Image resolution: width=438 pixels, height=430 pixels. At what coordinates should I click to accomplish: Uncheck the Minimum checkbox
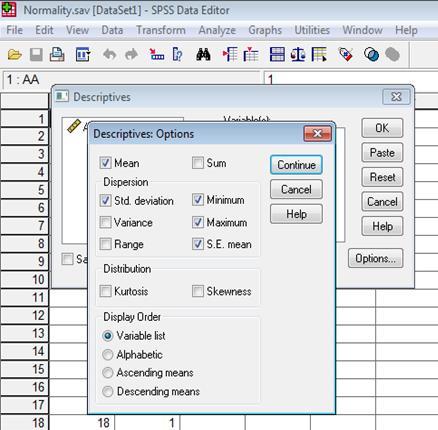tap(198, 200)
